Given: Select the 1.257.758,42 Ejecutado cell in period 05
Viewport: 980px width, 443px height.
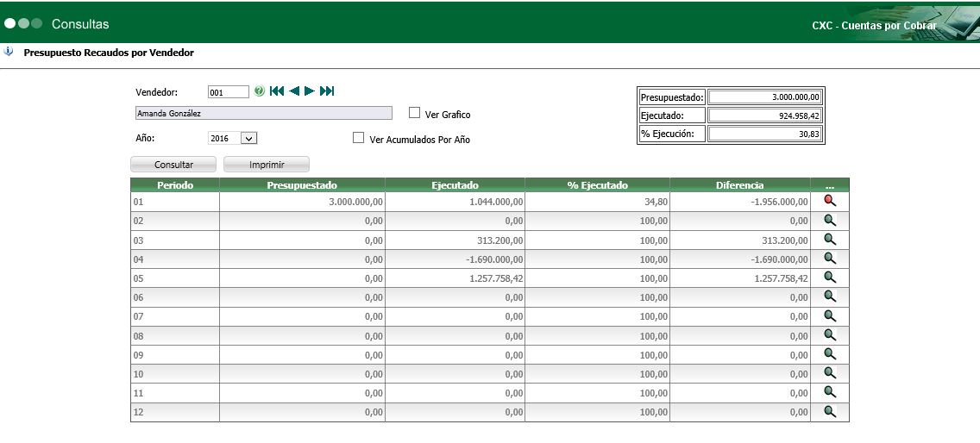Looking at the screenshot, I should tap(455, 278).
